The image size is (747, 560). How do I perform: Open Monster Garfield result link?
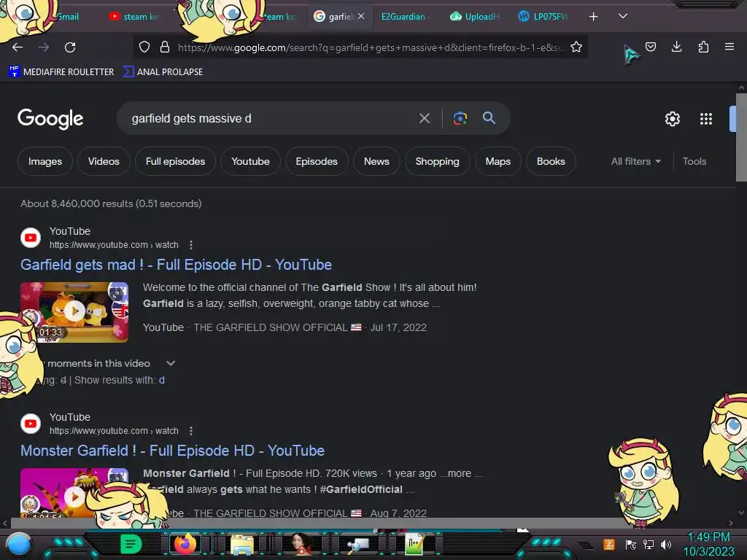(172, 451)
